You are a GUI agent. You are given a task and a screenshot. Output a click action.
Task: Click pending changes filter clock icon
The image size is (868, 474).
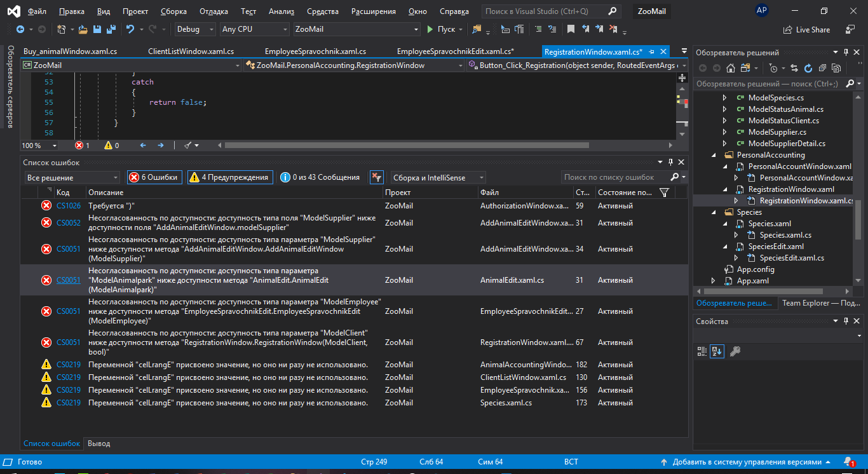pyautogui.click(x=773, y=68)
